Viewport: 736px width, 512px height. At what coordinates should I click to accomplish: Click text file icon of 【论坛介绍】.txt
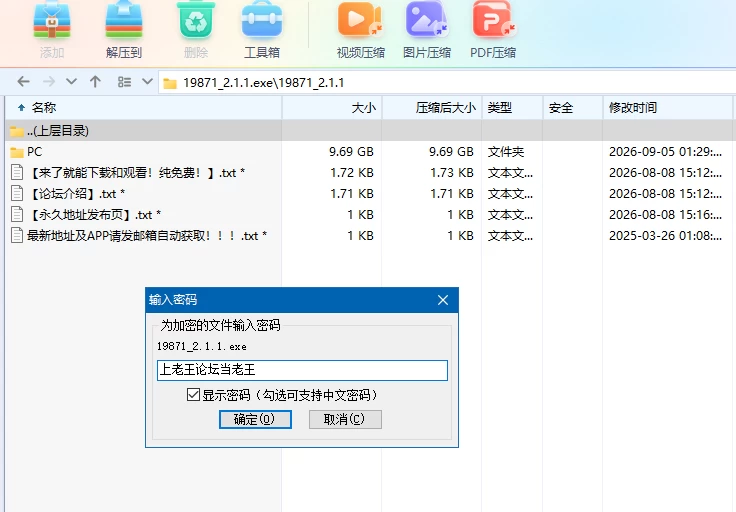tap(17, 193)
